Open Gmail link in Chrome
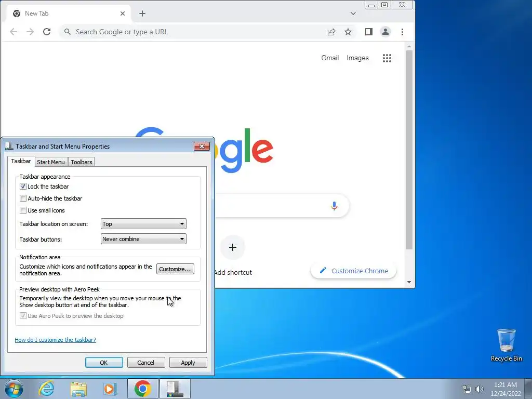Image resolution: width=532 pixels, height=399 pixels. click(330, 58)
